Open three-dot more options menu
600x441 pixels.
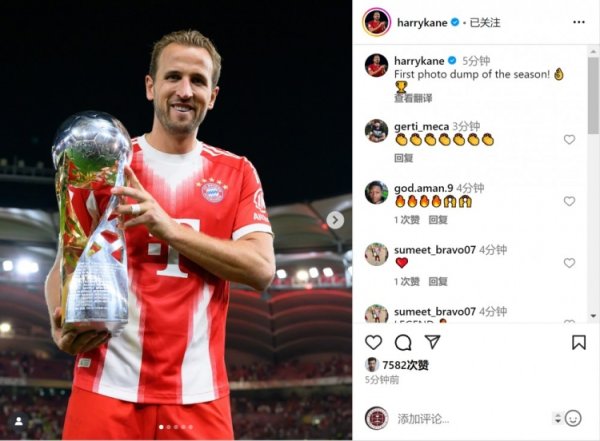[579, 22]
